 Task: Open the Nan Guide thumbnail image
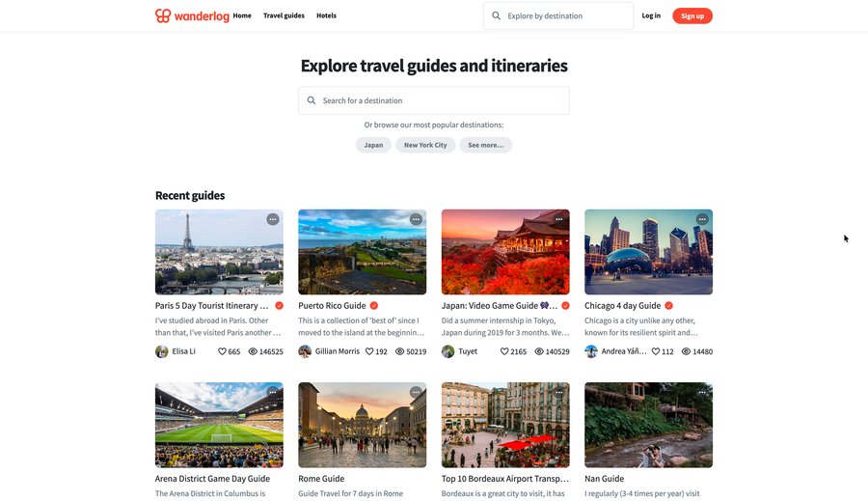click(648, 425)
